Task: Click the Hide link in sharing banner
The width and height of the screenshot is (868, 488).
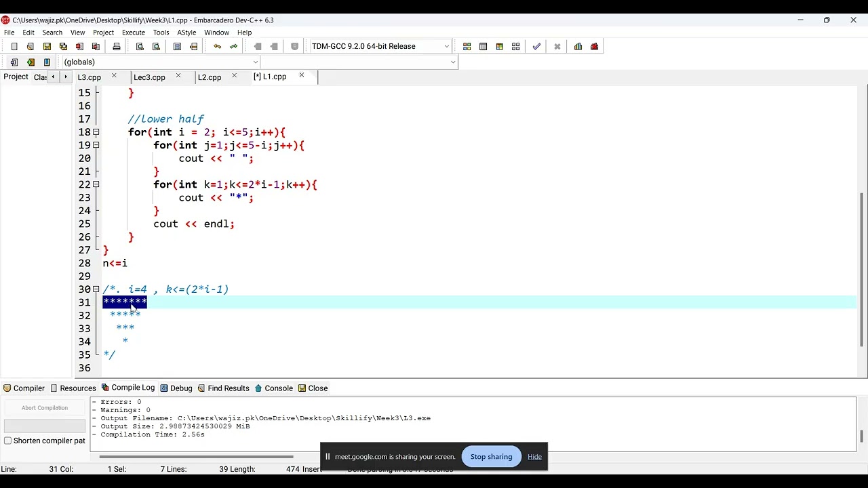Action: click(534, 457)
